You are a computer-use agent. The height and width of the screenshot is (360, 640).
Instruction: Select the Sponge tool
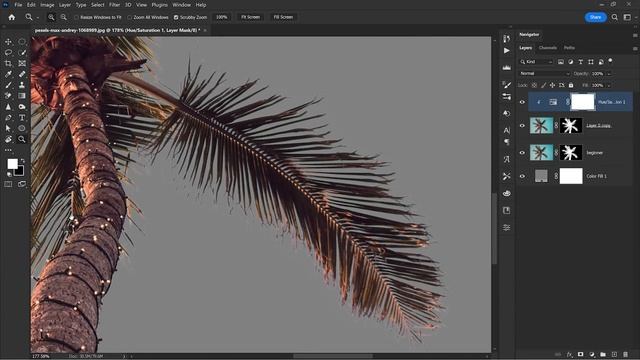click(x=22, y=107)
